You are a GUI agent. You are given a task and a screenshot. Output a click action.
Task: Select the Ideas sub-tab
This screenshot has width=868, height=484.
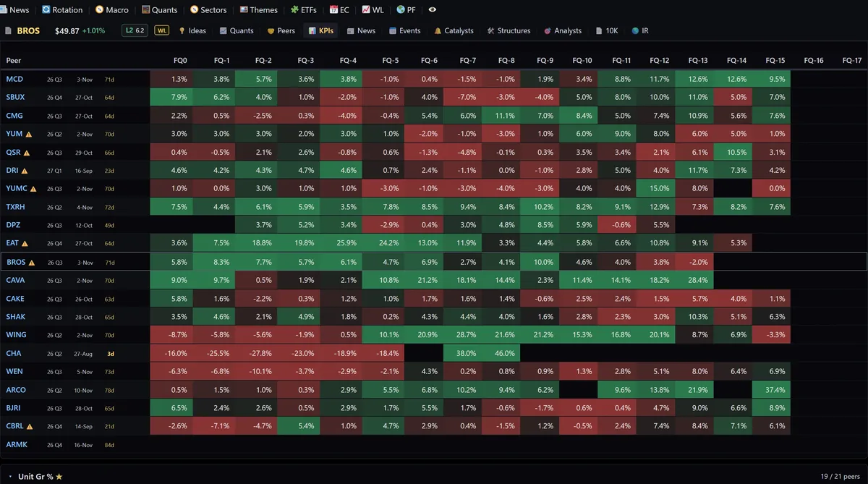tap(192, 31)
